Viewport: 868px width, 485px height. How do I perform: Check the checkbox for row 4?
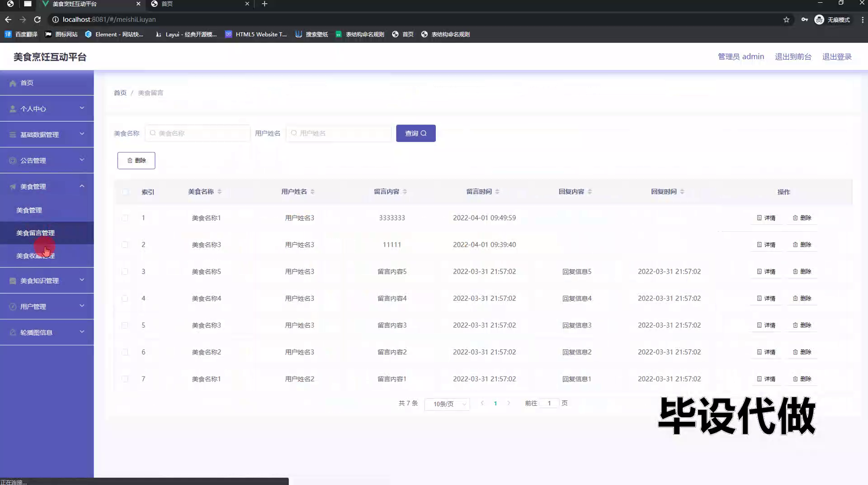[125, 298]
